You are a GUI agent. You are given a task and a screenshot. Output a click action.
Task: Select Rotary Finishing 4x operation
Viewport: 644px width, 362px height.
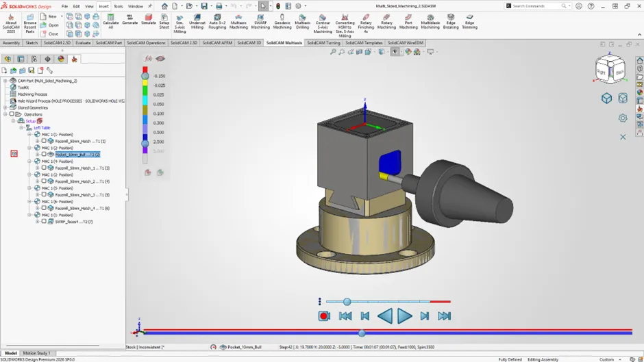tap(366, 24)
